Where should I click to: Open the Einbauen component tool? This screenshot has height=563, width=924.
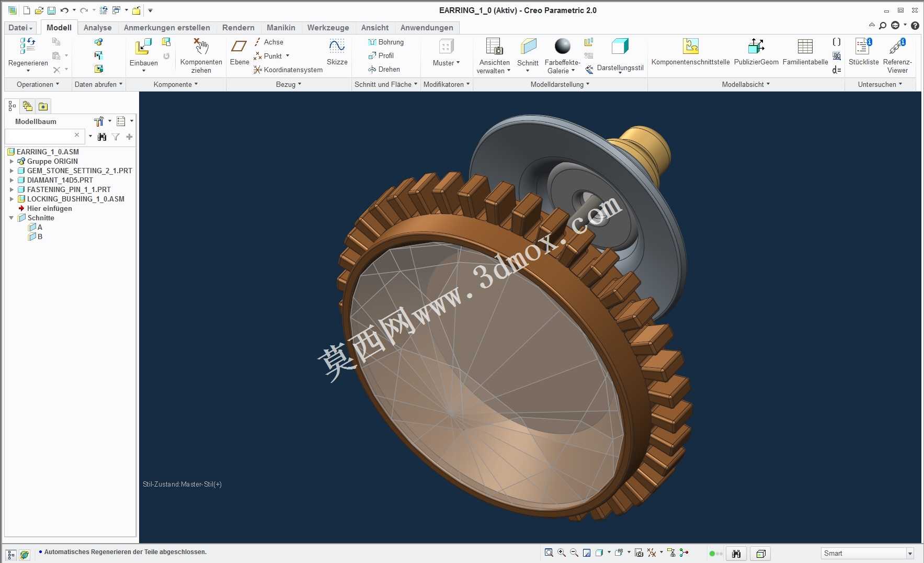point(143,53)
